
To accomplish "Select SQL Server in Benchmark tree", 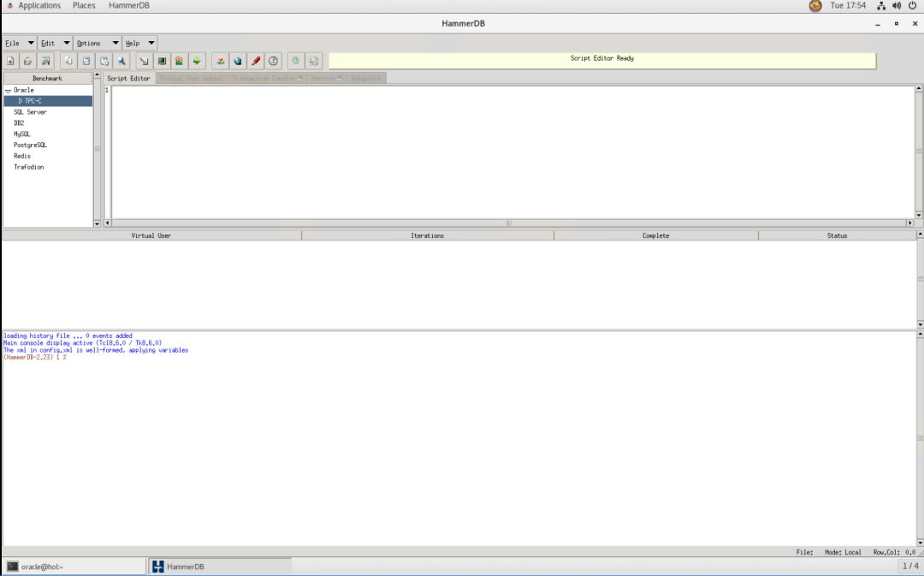I will point(30,112).
